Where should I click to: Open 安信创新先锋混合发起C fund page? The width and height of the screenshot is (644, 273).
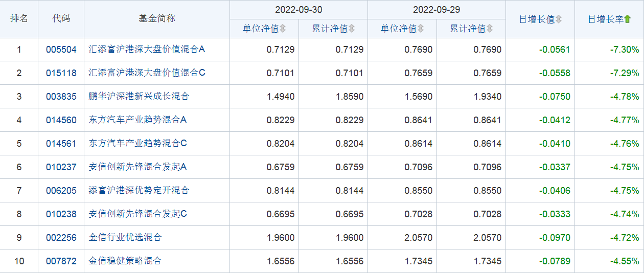click(137, 214)
